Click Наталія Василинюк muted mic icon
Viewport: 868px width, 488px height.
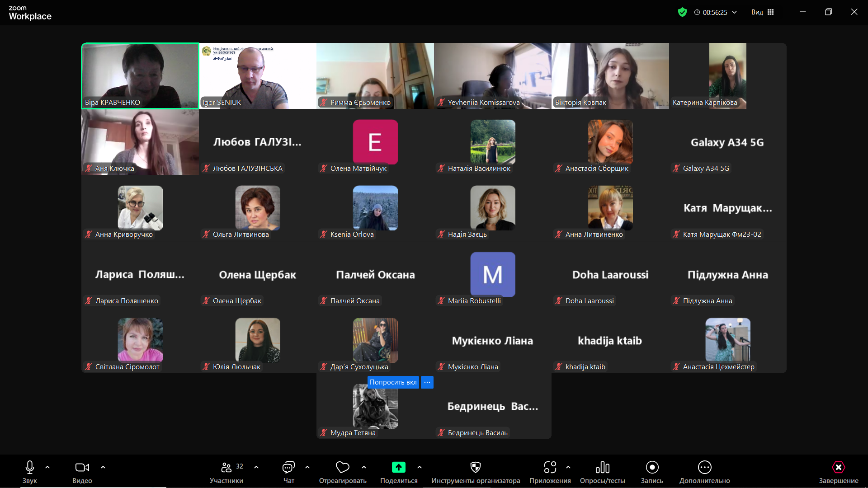441,169
